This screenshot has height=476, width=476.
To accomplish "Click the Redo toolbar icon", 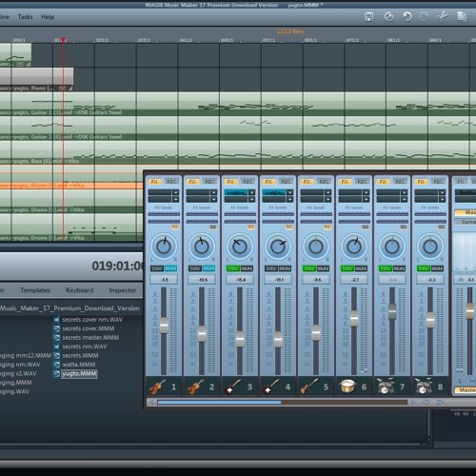I will [x=424, y=16].
